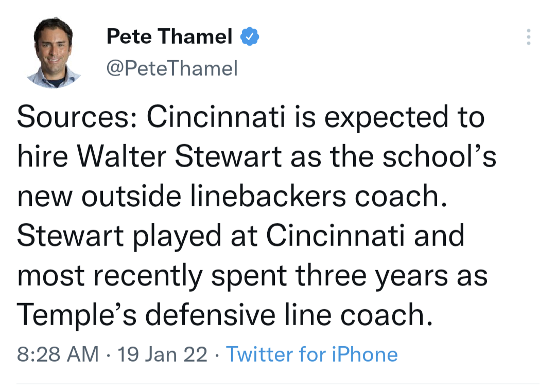The image size is (556, 392).
Task: Click the Twitter for iPhone link
Action: click(x=311, y=354)
